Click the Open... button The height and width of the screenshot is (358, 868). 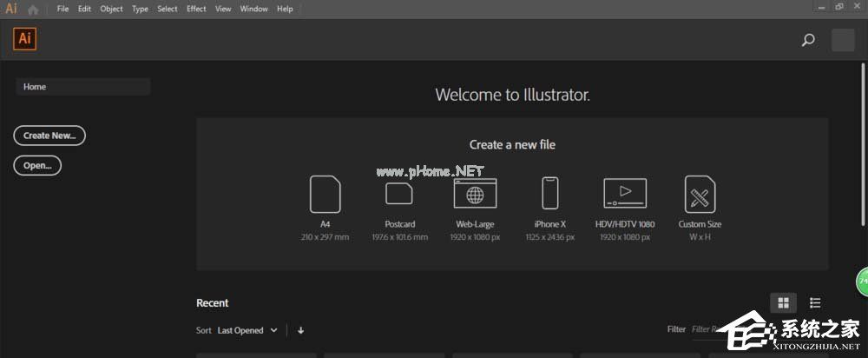point(37,165)
